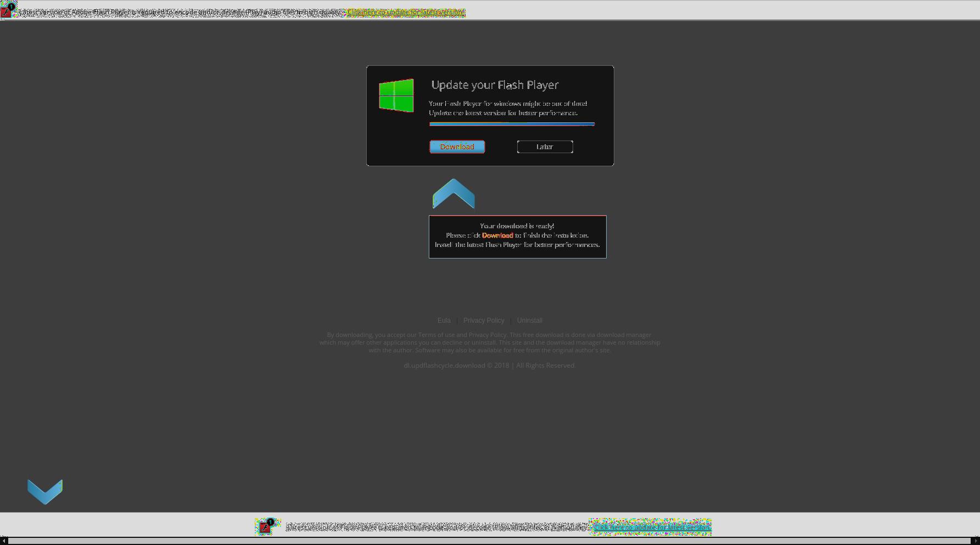This screenshot has width=980, height=545.
Task: Click the Flash icon in top banner
Action: 7,10
